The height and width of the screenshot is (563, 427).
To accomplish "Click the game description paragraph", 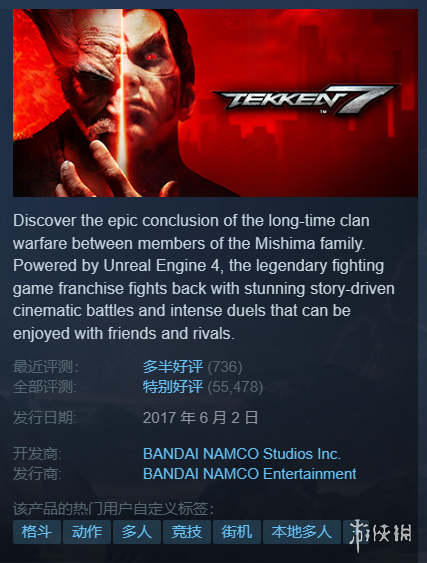I will click(x=204, y=277).
